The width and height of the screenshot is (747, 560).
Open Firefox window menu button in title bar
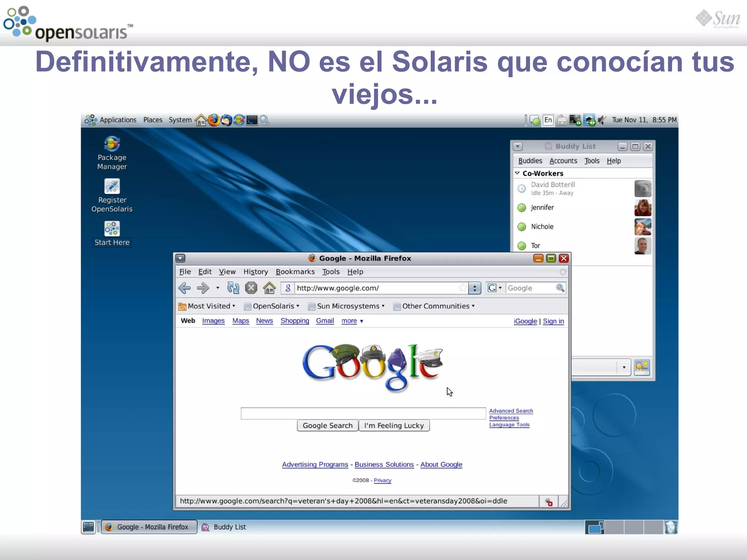pos(180,258)
